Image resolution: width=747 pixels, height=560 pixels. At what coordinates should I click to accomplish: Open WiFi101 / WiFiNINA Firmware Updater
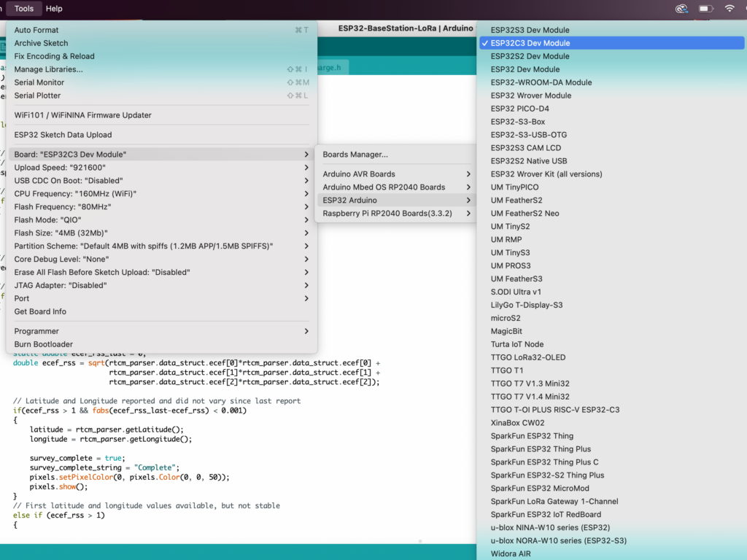point(161,115)
